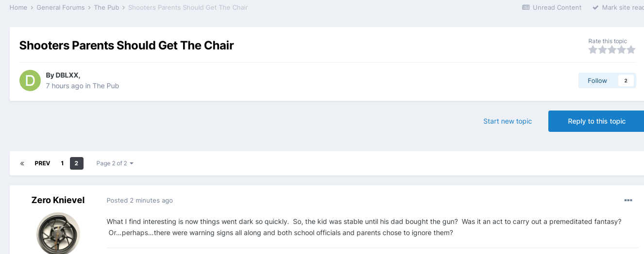Screen dimensions: 644x254
Task: Expand Page 2 of 2 dropdown
Action: pyautogui.click(x=115, y=163)
